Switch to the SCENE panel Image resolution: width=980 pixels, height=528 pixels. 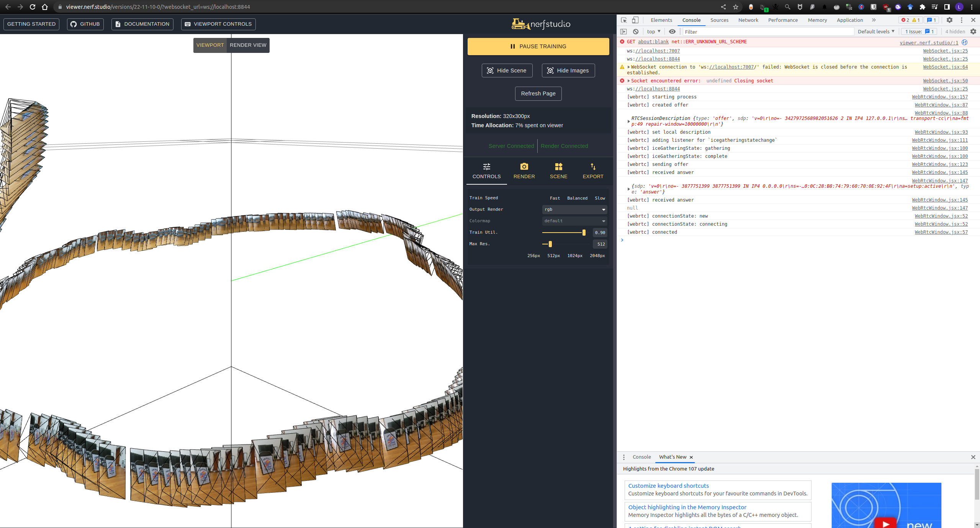(558, 171)
